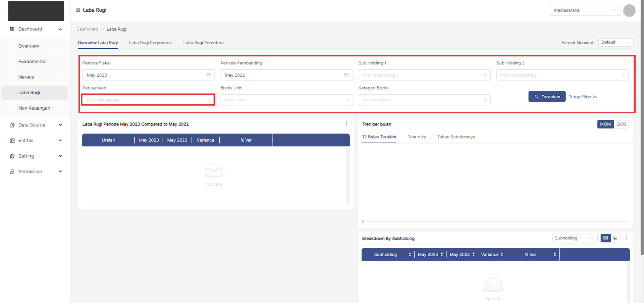Select the Tahun Ini trend tab
644x303 pixels.
coord(417,137)
